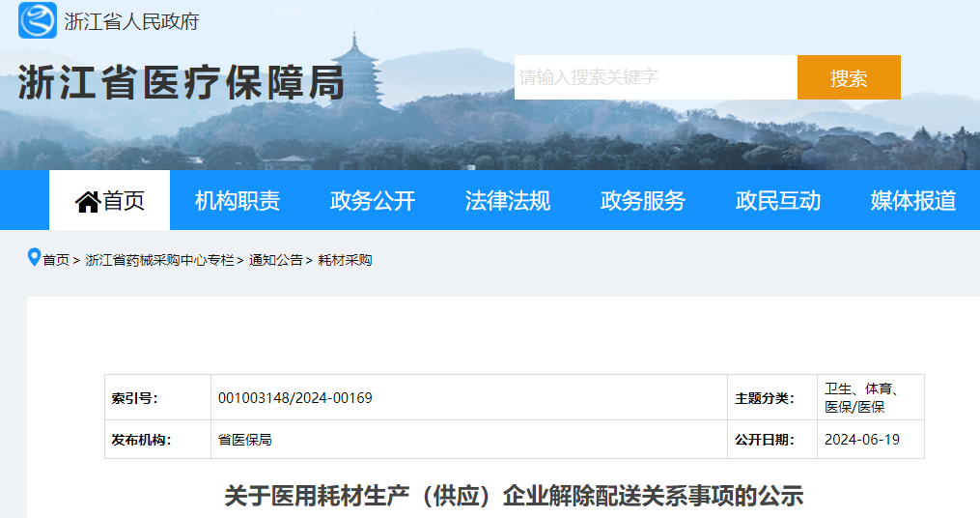Go to the 通知公告 breadcrumb link
Viewport: 980px width, 518px height.
pyautogui.click(x=275, y=260)
